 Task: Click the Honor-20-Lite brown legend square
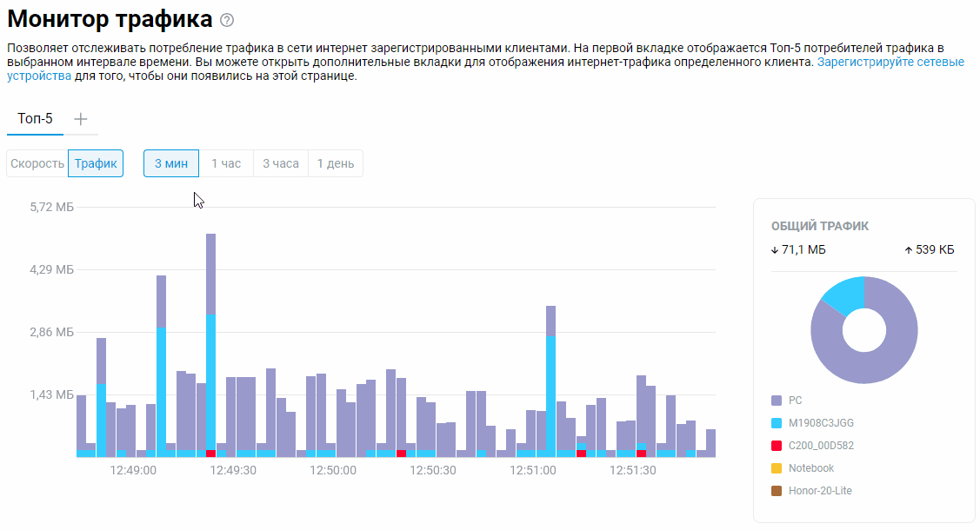(777, 491)
